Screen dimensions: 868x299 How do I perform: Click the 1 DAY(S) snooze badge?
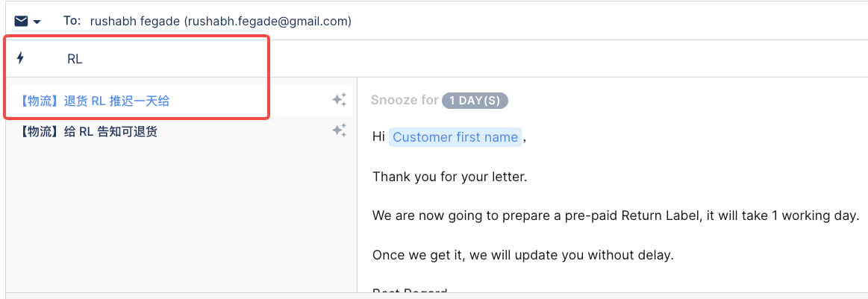click(475, 101)
